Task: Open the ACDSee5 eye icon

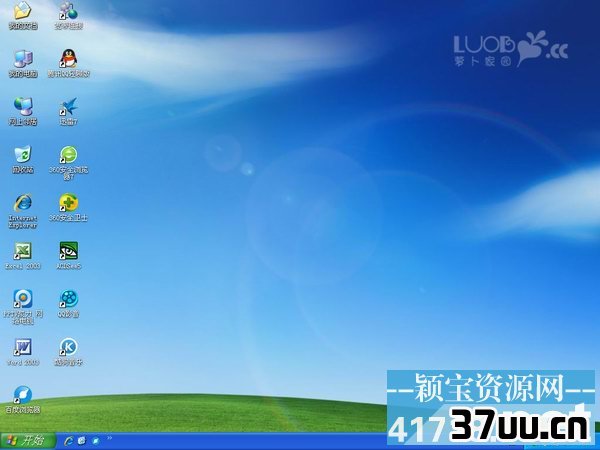Action: coord(68,251)
